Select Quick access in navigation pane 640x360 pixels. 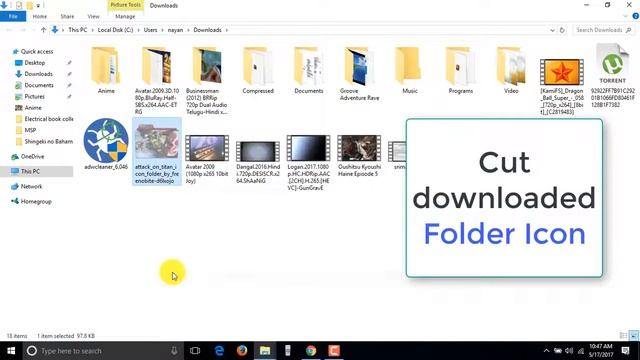click(x=37, y=51)
